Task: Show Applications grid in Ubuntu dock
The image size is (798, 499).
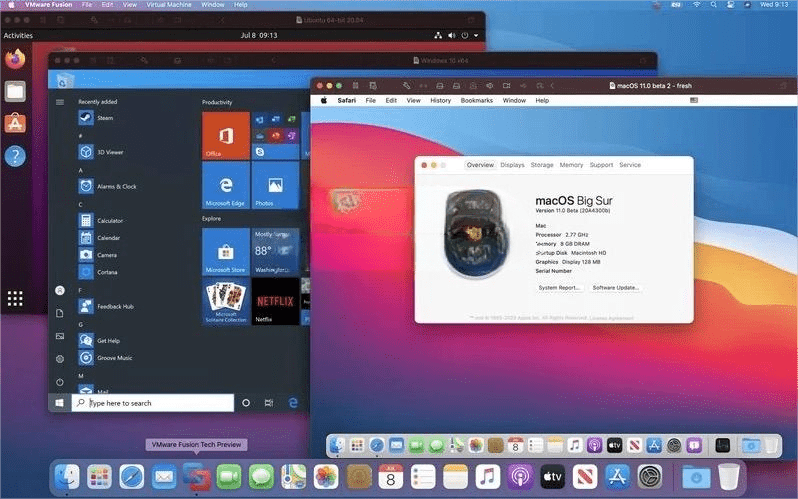Action: tap(15, 298)
